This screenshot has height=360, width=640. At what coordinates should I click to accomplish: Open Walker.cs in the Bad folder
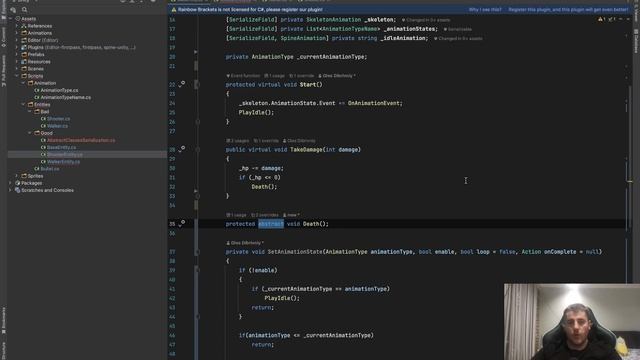(57, 126)
